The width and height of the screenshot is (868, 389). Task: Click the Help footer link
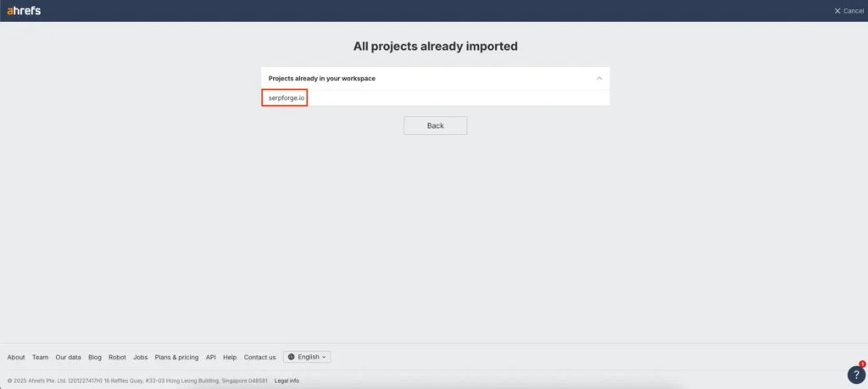click(230, 357)
